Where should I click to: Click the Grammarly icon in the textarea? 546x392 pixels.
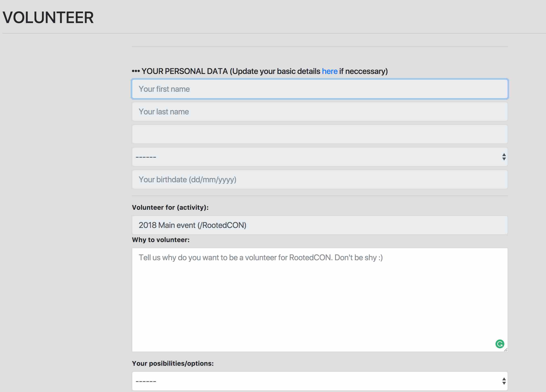click(500, 344)
